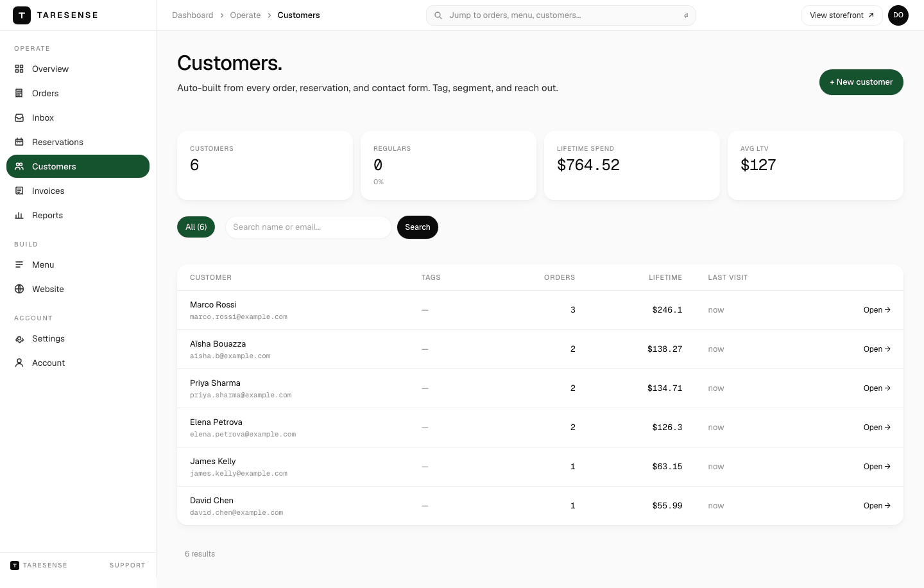Click the New customer button

tap(861, 82)
